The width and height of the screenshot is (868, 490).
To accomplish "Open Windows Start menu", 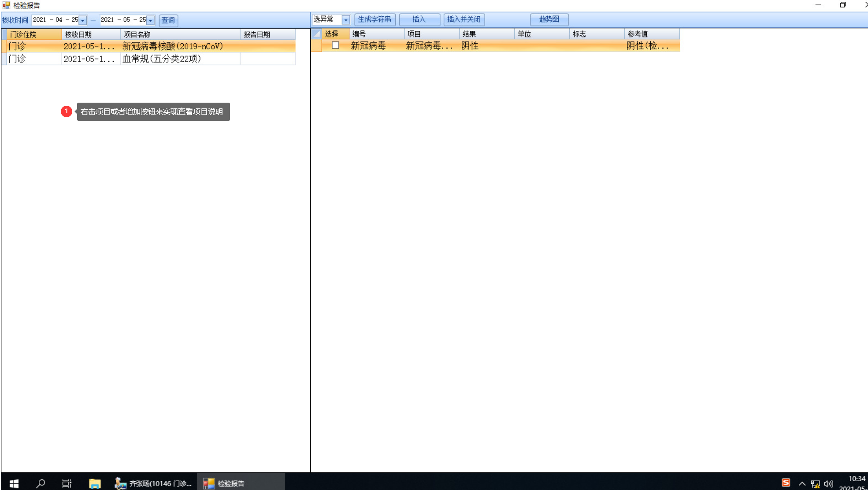I will tap(14, 483).
